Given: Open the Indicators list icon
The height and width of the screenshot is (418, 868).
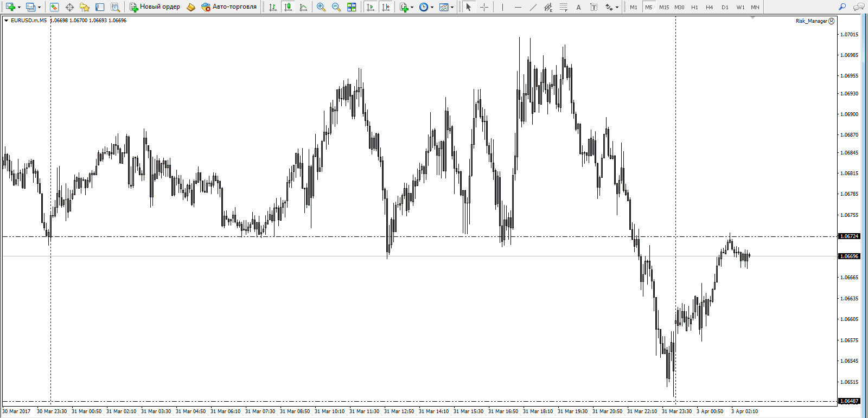Looking at the screenshot, I should click(x=404, y=7).
